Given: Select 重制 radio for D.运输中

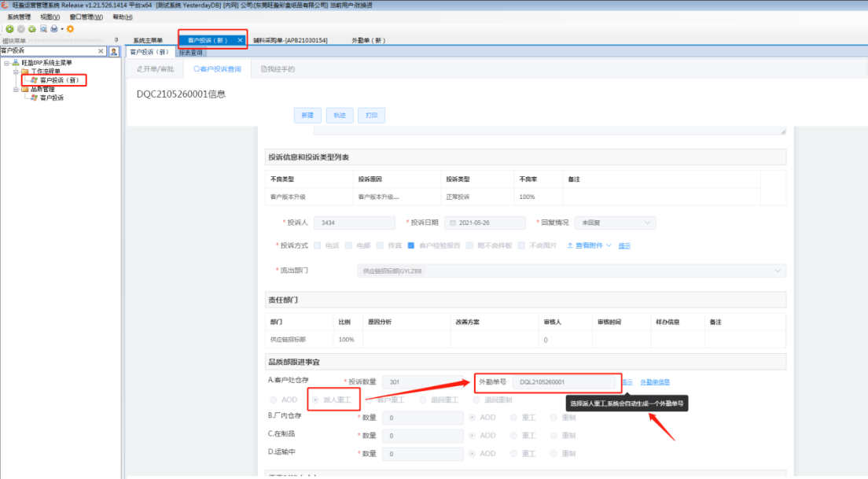Looking at the screenshot, I should pos(554,454).
